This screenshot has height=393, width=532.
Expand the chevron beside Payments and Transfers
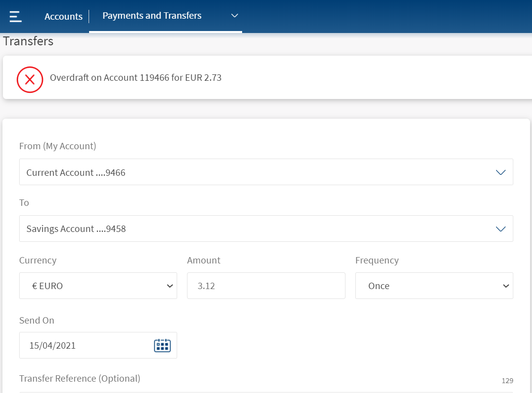pos(235,16)
